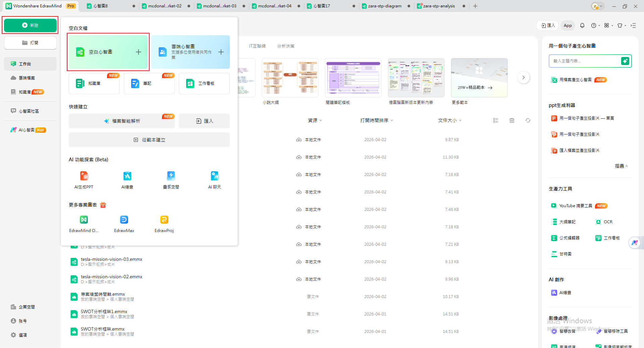Start the AI 聊天 chat icon
The width and height of the screenshot is (644, 348).
point(214,176)
